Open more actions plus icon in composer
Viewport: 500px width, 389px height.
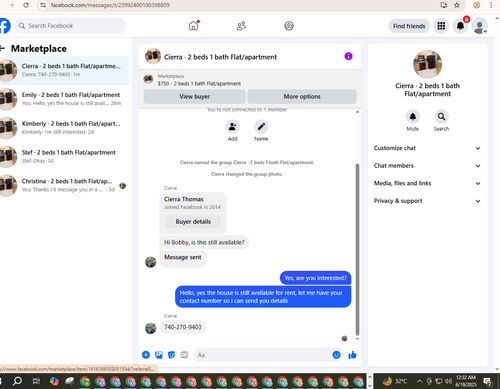tap(146, 355)
